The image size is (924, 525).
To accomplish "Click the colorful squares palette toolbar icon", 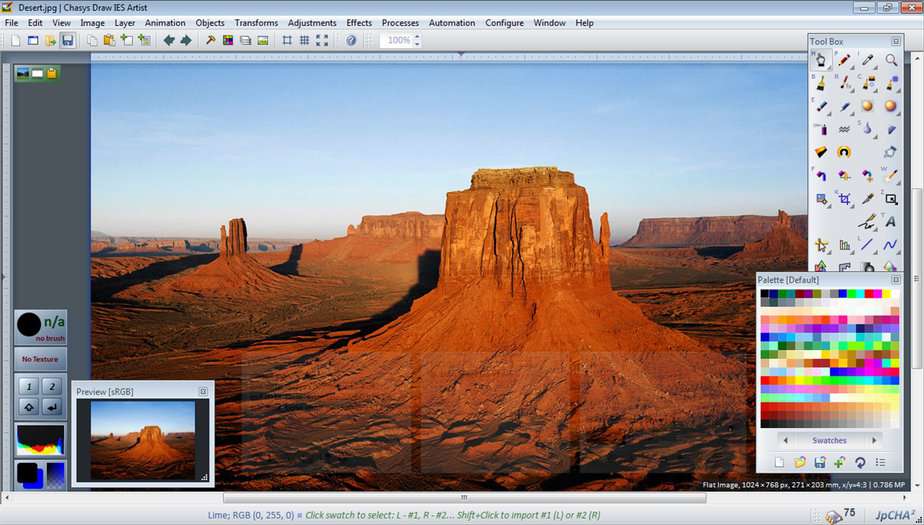I will (228, 40).
